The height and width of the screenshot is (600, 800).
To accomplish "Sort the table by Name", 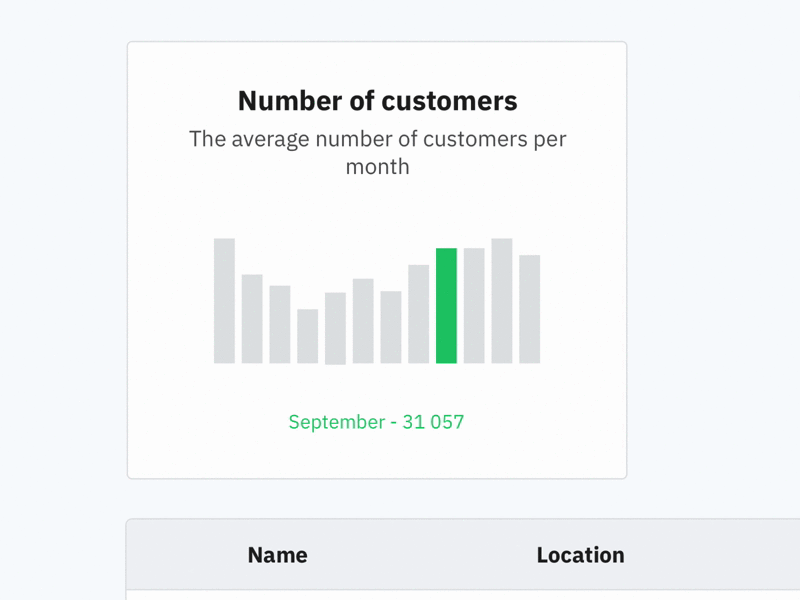I will coord(277,555).
